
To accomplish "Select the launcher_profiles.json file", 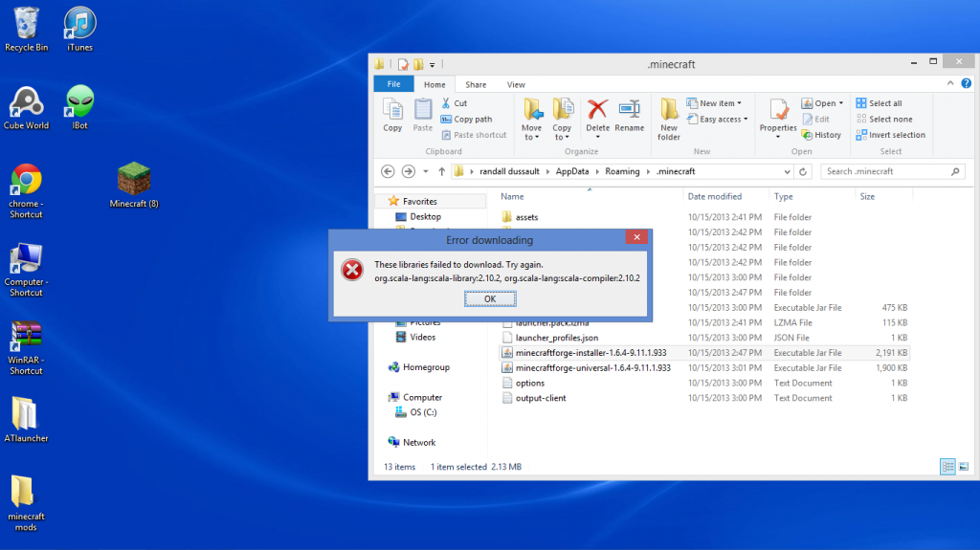I will point(556,338).
